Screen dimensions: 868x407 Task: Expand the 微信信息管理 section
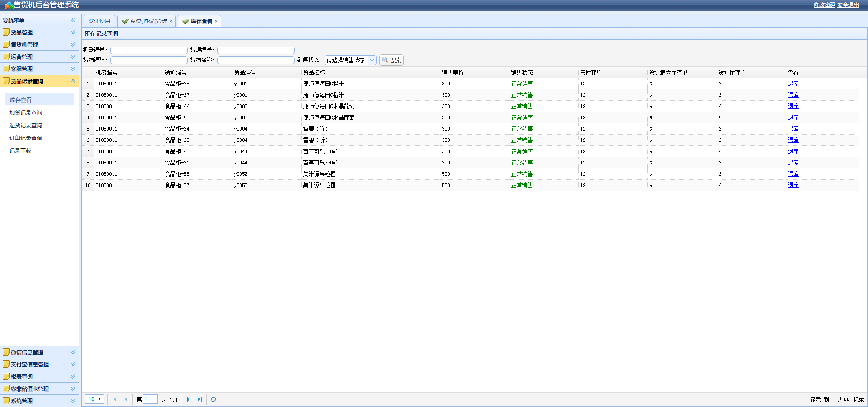(x=72, y=352)
